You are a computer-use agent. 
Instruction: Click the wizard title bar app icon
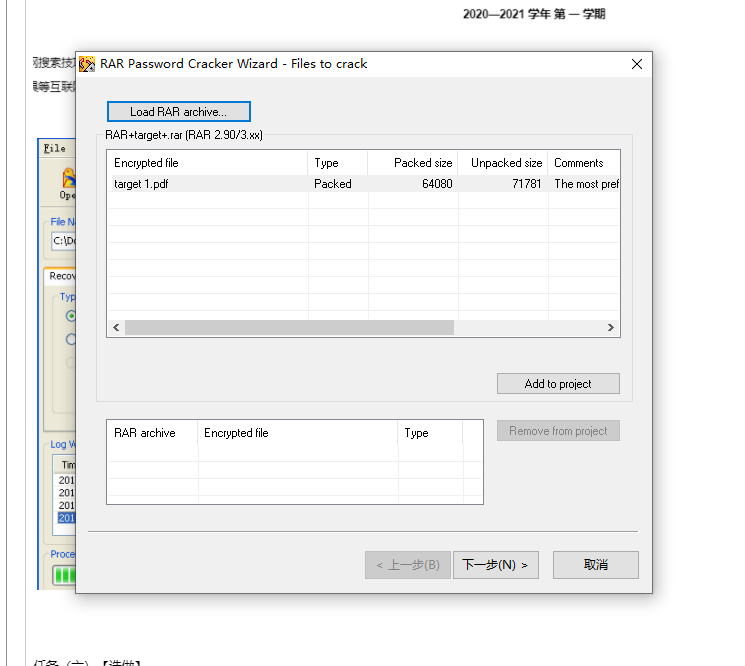tap(87, 64)
